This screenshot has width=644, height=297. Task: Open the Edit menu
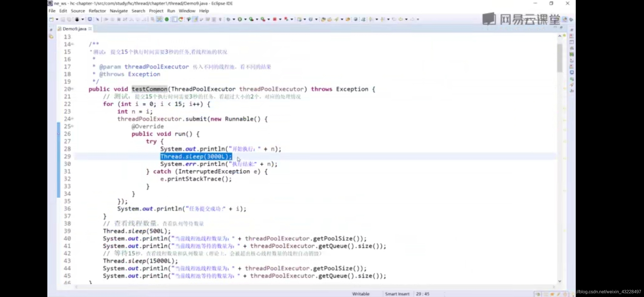click(x=63, y=11)
